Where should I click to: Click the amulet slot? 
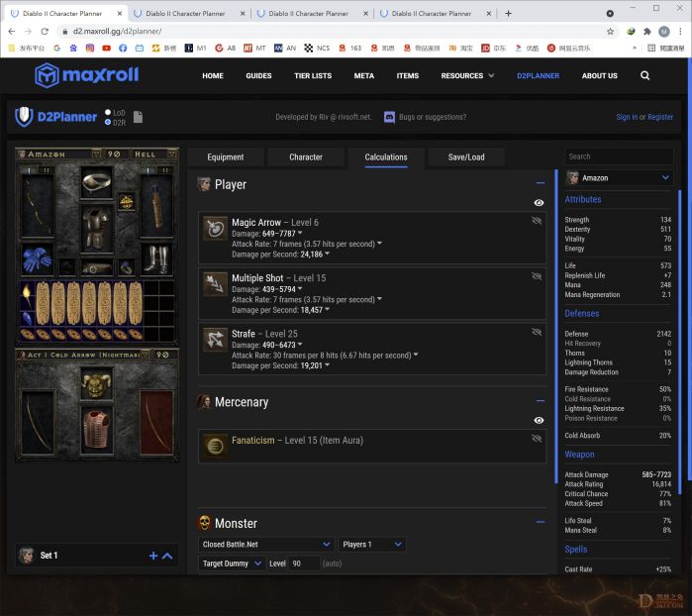pyautogui.click(x=127, y=202)
